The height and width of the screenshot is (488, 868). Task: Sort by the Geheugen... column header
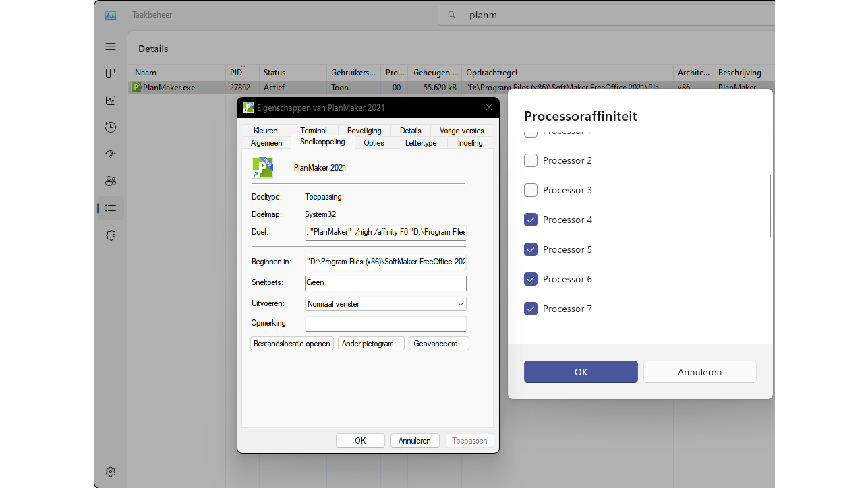435,73
